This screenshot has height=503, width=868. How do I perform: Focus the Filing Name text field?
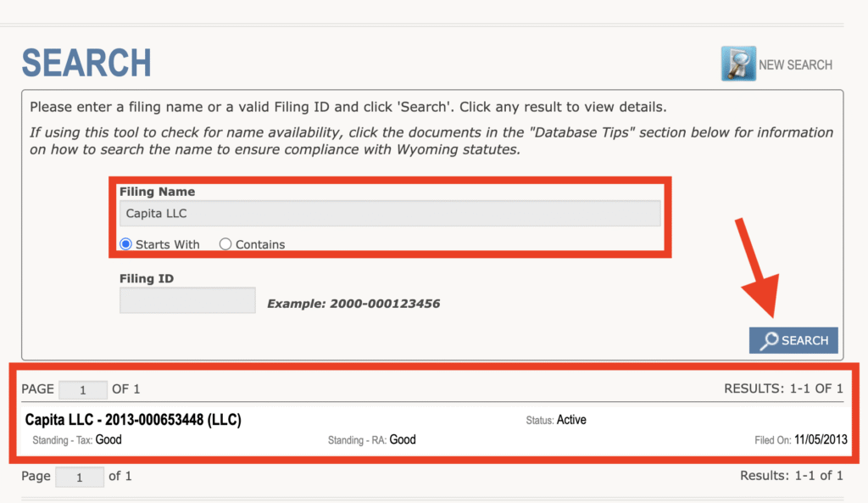389,214
